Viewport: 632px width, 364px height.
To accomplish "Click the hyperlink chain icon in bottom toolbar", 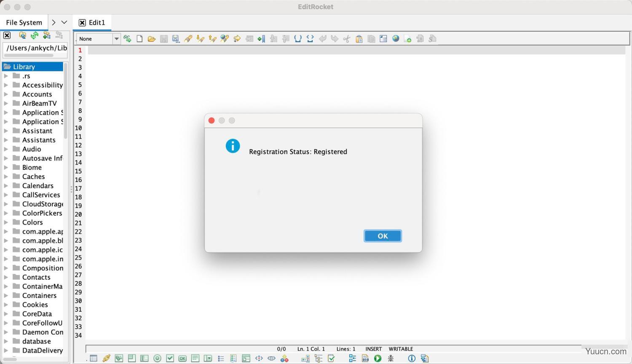I will tap(106, 359).
